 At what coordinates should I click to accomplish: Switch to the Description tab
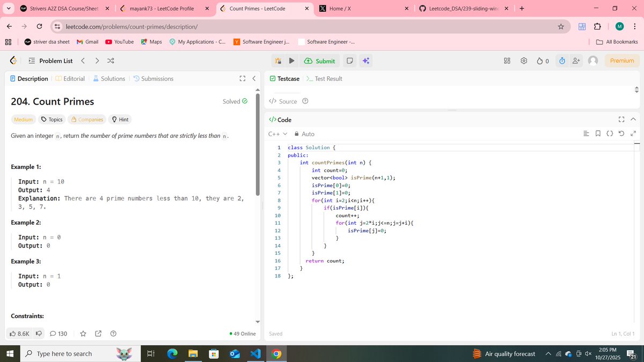tap(29, 79)
